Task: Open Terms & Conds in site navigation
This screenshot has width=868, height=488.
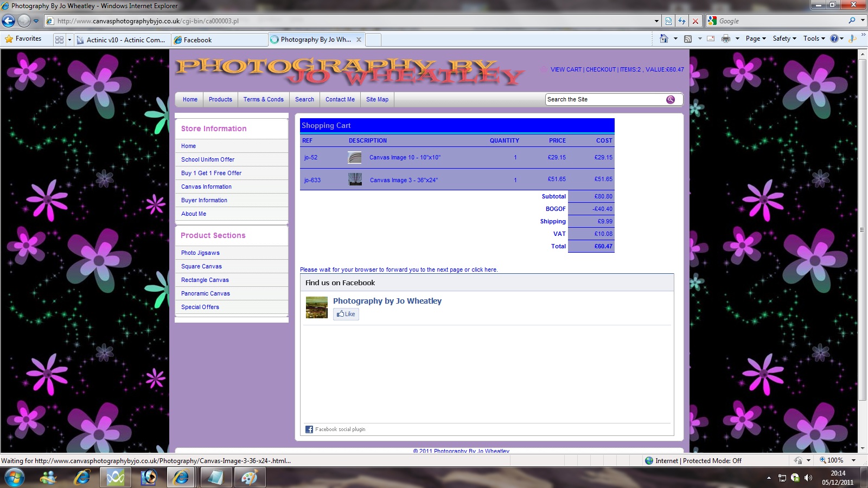Action: tap(263, 99)
